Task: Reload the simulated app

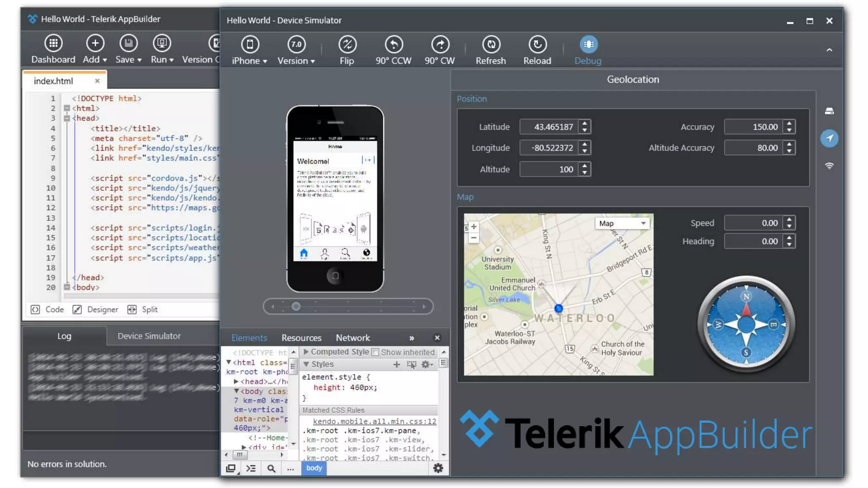Action: pos(537,50)
